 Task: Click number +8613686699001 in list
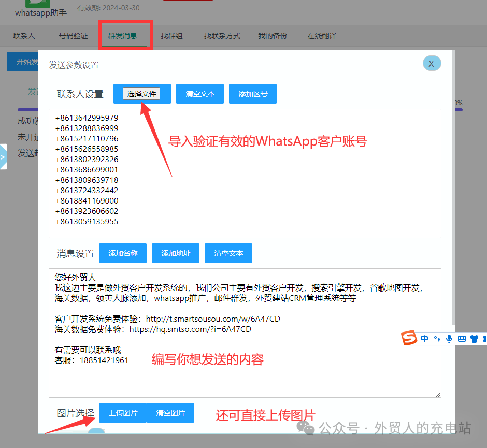[x=87, y=170]
